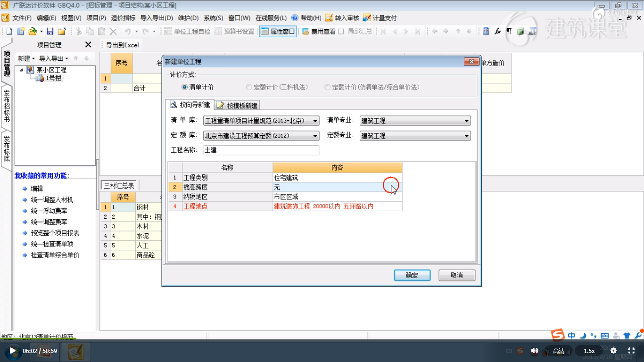Click the redo arrow icon
Image resolution: width=644 pixels, height=362 pixels.
(146, 32)
